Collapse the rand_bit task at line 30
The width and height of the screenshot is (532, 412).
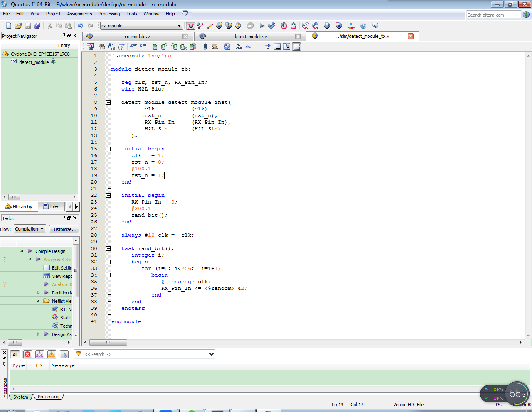pyautogui.click(x=108, y=248)
